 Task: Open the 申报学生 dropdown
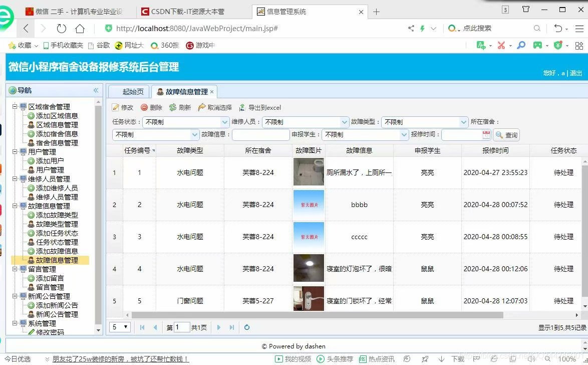point(404,134)
